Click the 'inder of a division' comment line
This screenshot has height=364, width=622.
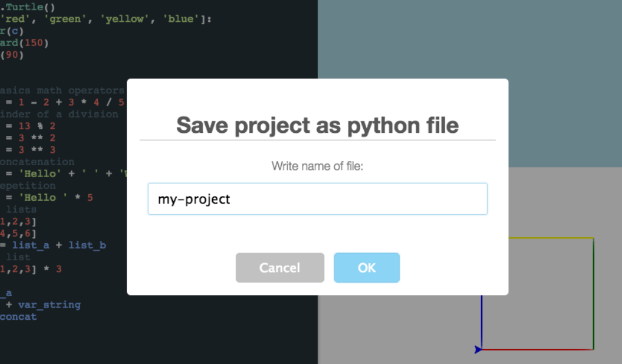coord(59,114)
